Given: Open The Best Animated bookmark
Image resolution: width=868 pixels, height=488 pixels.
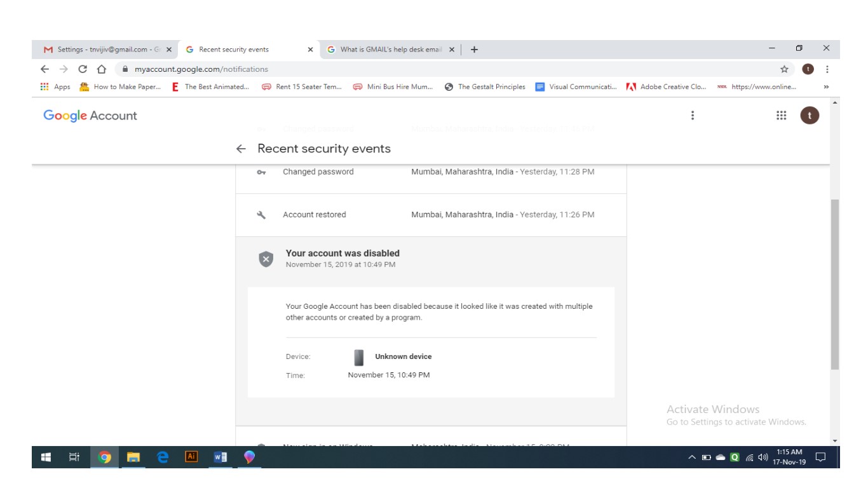Looking at the screenshot, I should click(x=212, y=87).
